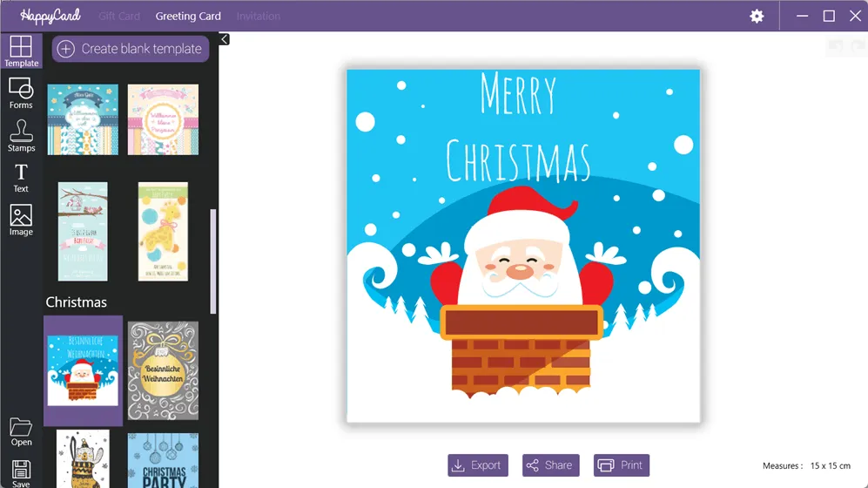868x488 pixels.
Task: Select the Text tool
Action: 21,178
